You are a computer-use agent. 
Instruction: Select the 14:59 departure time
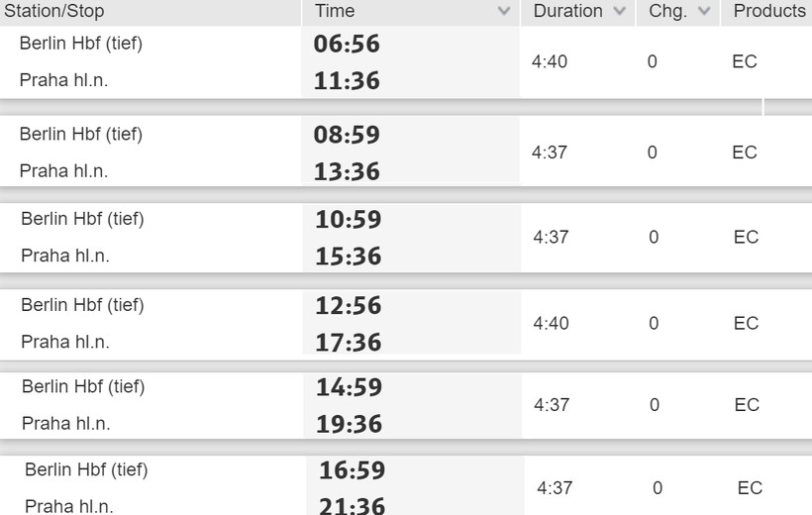(349, 387)
